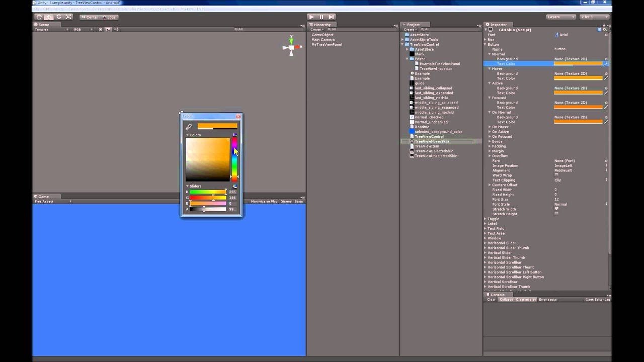Toggle scene lighting with the sun icon

(x=101, y=29)
